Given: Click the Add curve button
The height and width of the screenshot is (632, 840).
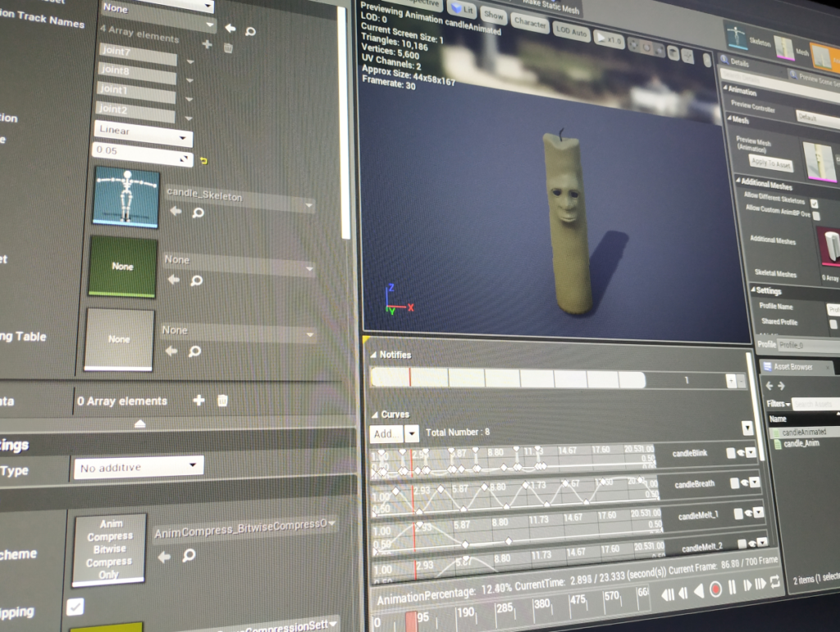Looking at the screenshot, I should click(386, 433).
